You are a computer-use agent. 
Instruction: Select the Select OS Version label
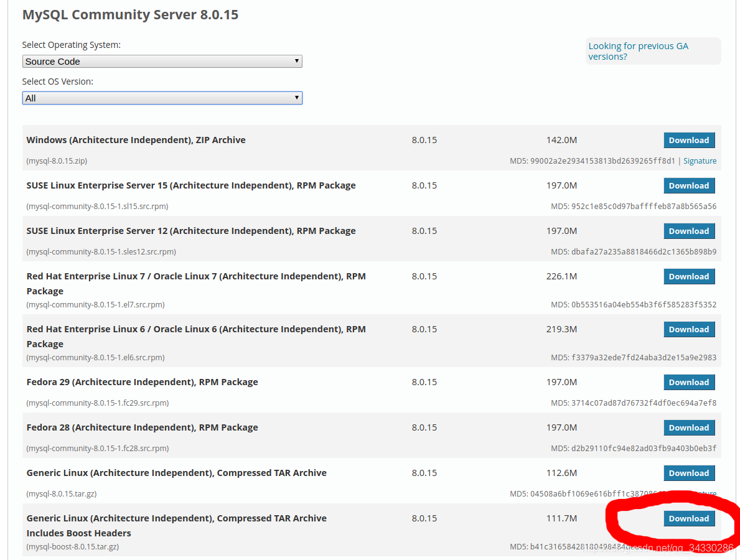pos(58,82)
